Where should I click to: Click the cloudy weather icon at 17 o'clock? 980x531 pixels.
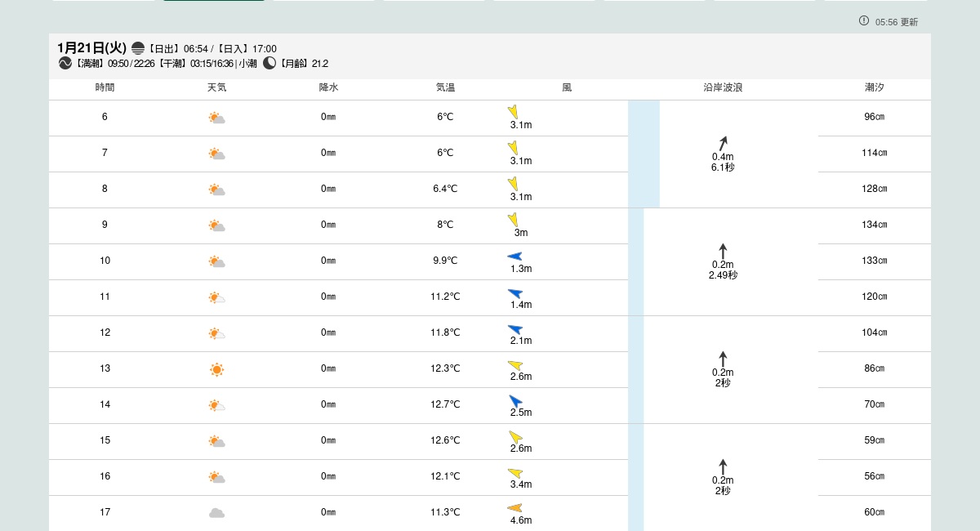[216, 513]
